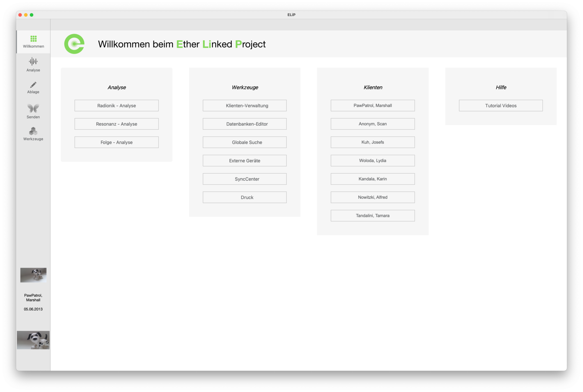Image resolution: width=583 pixels, height=392 pixels.
Task: Click the Werkzeuge cubes icon in sidebar
Action: coord(33,131)
